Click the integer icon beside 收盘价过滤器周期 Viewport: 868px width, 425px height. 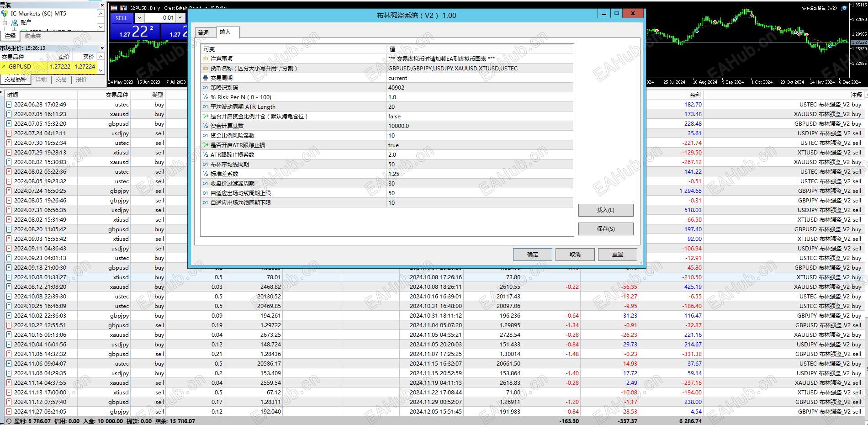coord(205,184)
